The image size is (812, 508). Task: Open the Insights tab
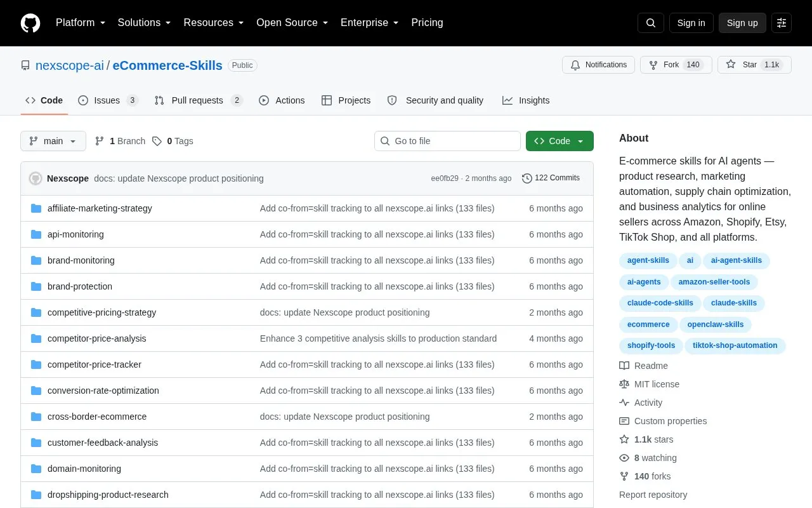[x=526, y=100]
